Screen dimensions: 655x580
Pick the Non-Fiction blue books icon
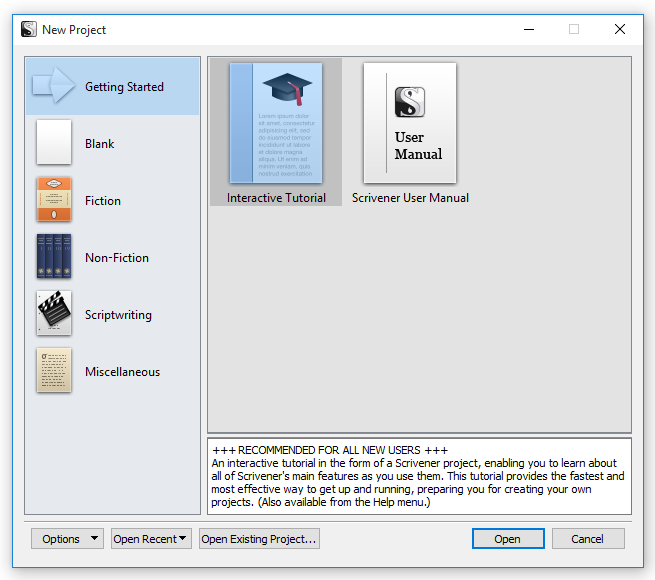point(54,256)
